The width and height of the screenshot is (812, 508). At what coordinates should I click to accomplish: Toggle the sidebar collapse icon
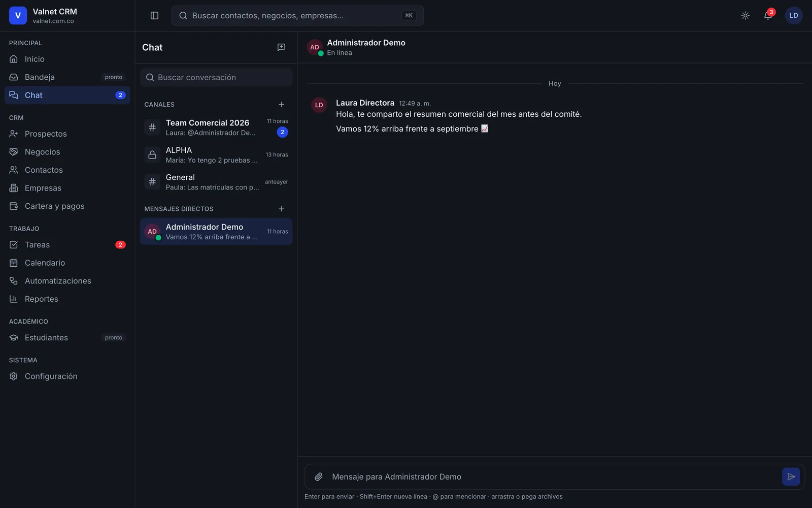[x=155, y=16]
